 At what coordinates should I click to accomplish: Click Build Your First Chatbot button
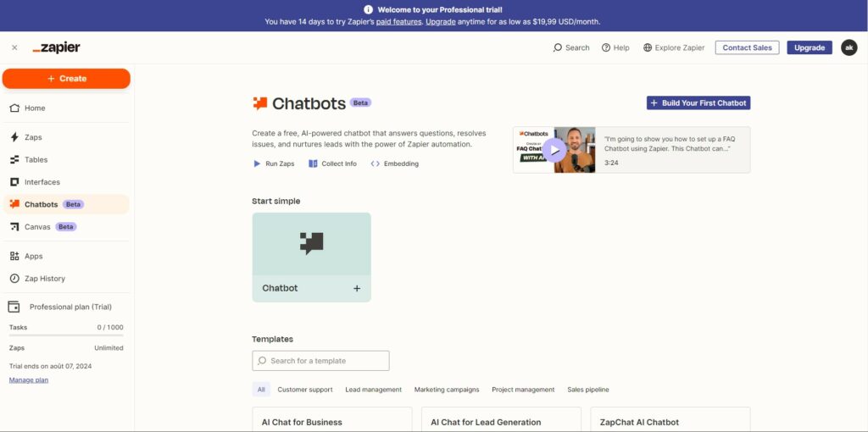[x=698, y=102]
